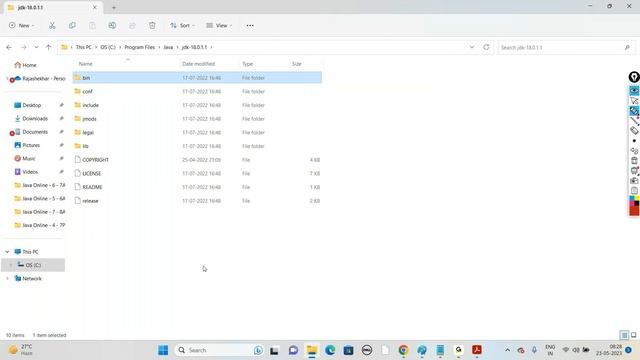
Task: Go back with the Back arrow
Action: pyautogui.click(x=9, y=47)
